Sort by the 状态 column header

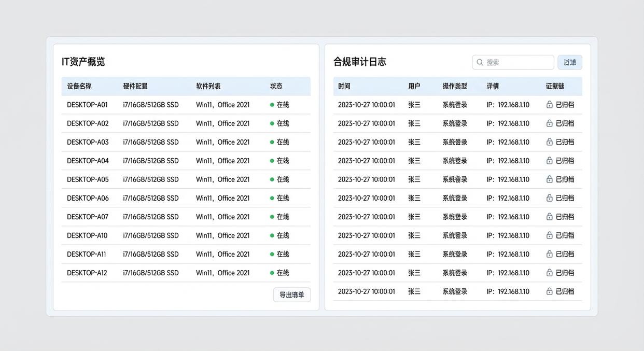pyautogui.click(x=276, y=86)
